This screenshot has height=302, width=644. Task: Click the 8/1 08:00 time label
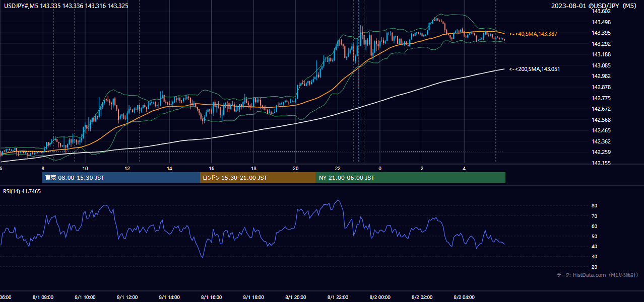click(42, 297)
